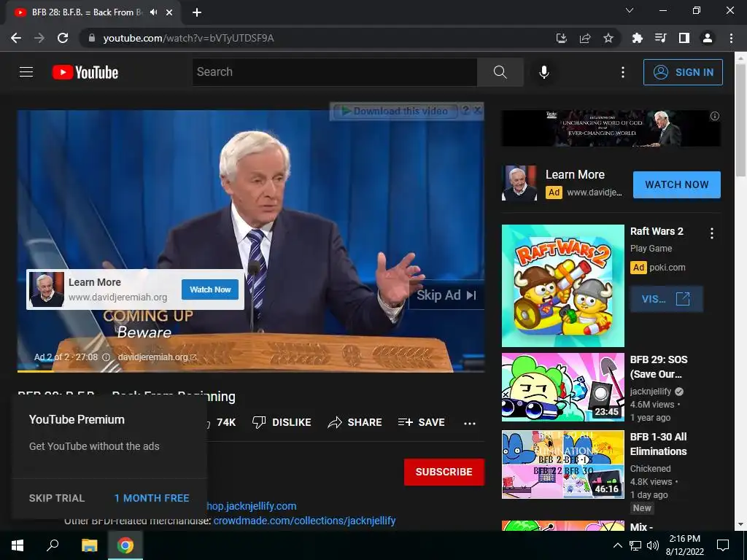Open BFB 1-30 All Eliminations thumbnail
Image resolution: width=747 pixels, height=560 pixels.
562,464
